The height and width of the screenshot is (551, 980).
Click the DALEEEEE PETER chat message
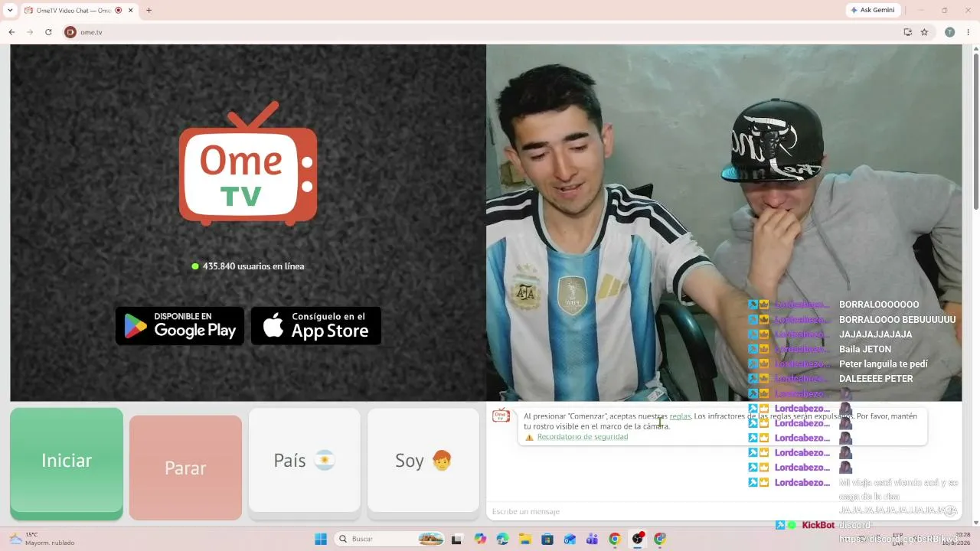coord(876,379)
